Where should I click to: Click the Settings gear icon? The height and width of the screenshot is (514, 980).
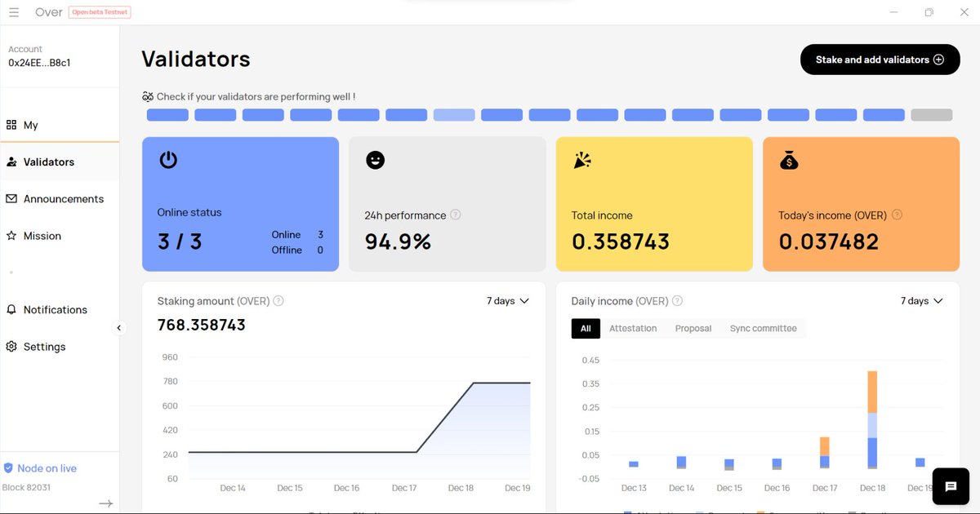(x=11, y=347)
